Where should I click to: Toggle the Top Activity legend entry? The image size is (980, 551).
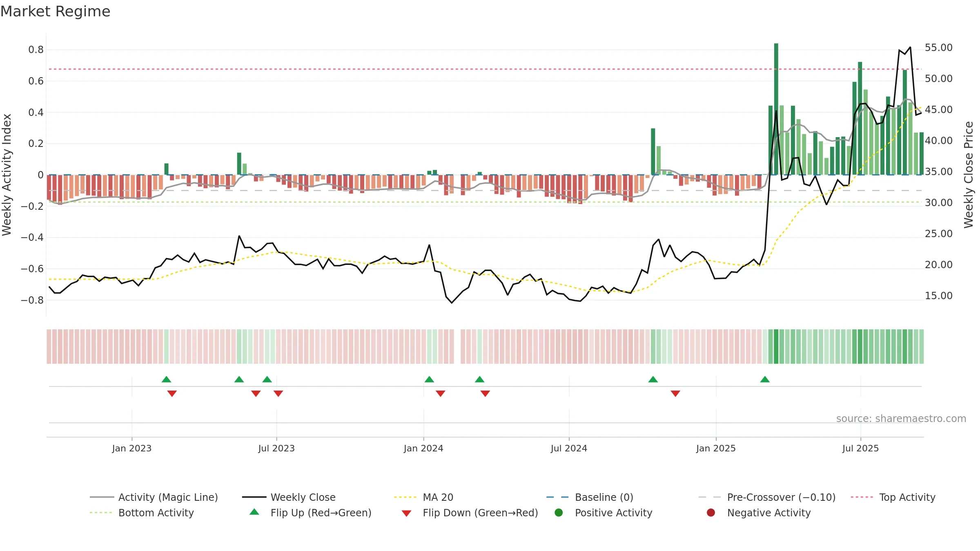tap(893, 497)
